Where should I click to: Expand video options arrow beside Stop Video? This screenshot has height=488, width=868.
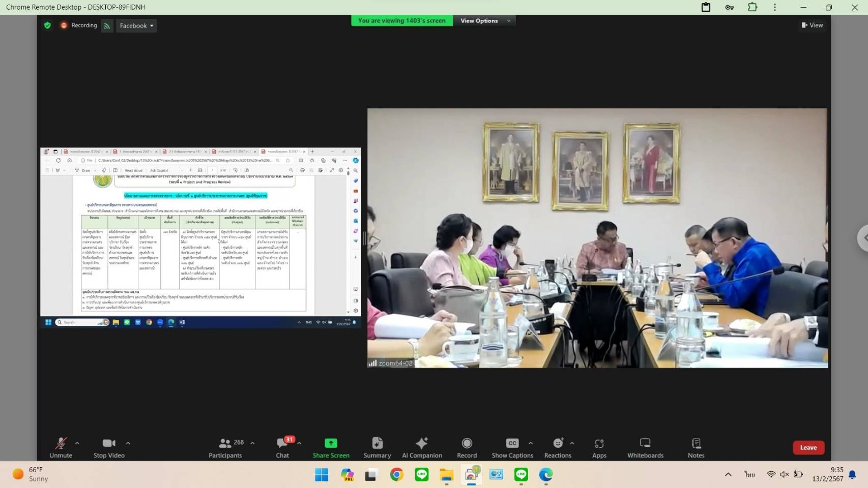coord(128,443)
